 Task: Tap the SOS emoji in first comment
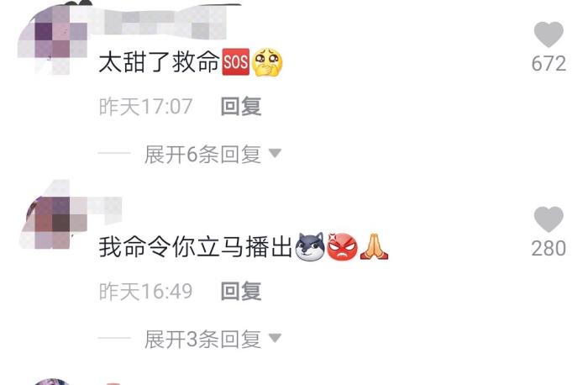pos(236,62)
